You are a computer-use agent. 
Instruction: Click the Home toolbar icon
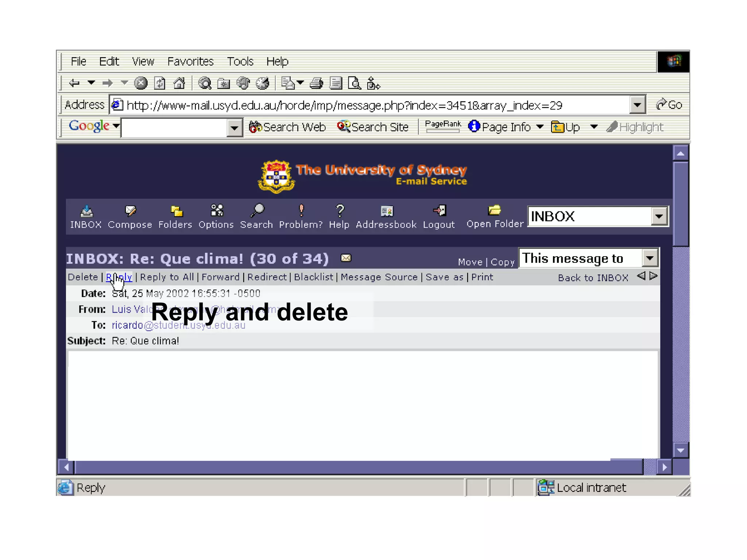[179, 83]
